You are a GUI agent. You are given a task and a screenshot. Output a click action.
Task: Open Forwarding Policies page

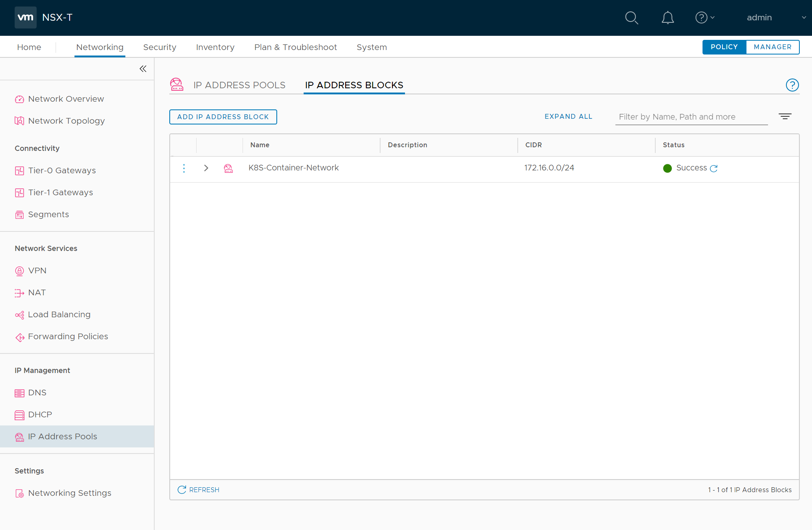coord(68,336)
